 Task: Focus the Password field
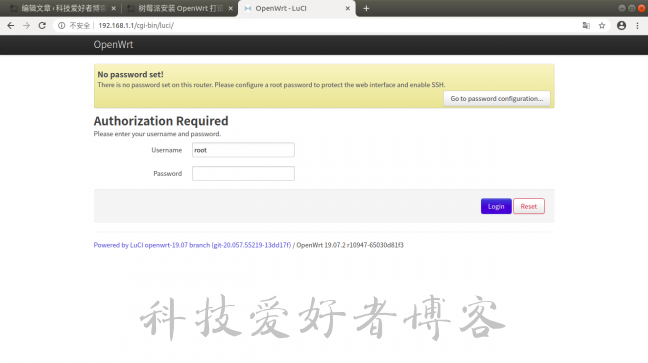[243, 174]
